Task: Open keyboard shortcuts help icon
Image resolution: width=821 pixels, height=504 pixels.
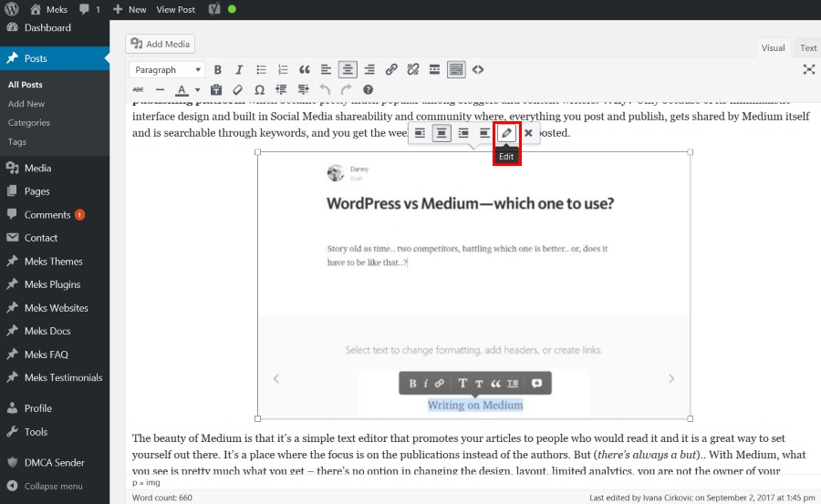Action: (x=368, y=90)
